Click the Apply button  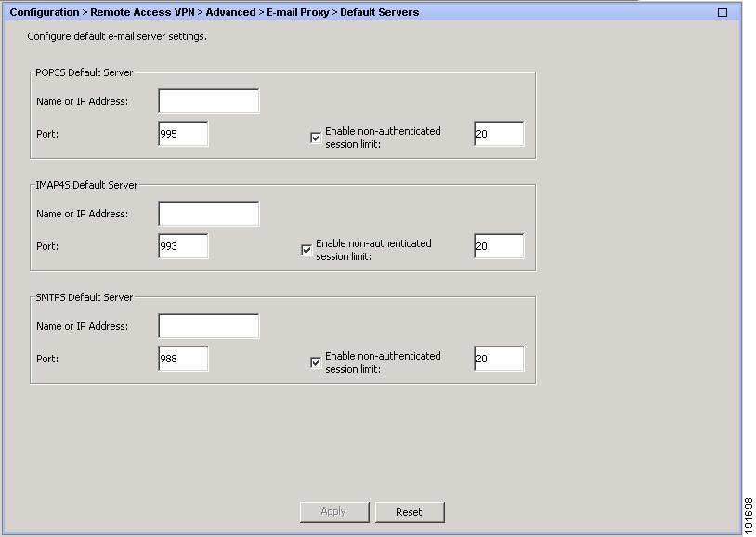tap(334, 512)
